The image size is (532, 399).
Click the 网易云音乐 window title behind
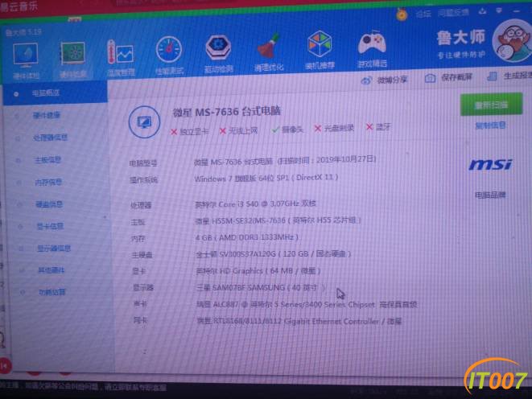coord(19,6)
